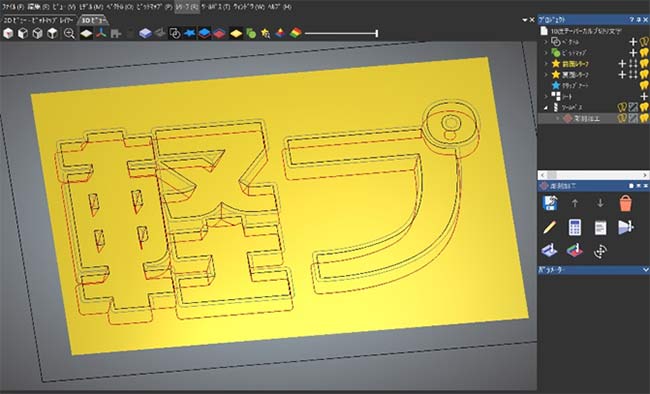Switch to the 2D view bitmap layer tab
Image resolution: width=650 pixels, height=394 pixels.
click(38, 20)
